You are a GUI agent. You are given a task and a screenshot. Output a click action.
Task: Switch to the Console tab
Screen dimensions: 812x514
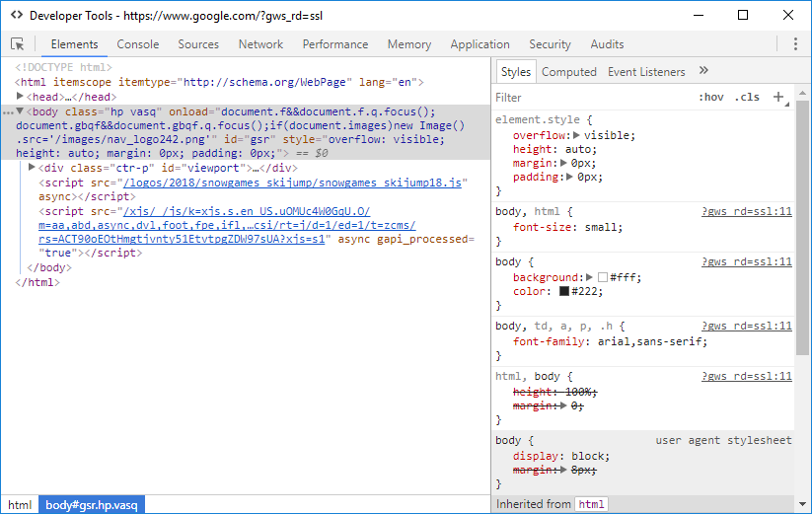tap(138, 44)
